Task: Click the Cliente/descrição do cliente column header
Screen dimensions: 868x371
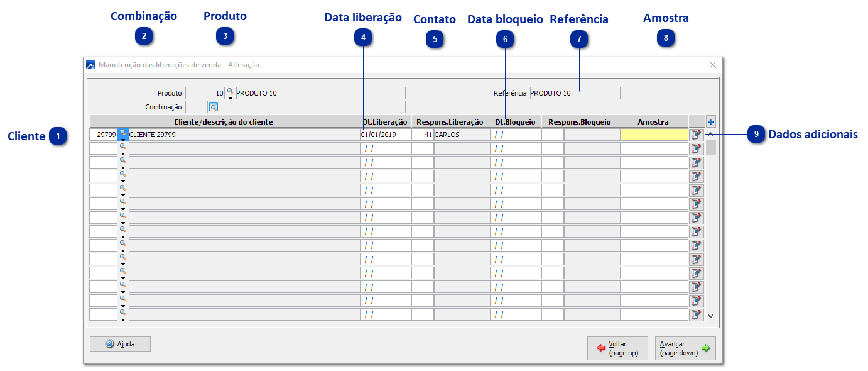Action: pyautogui.click(x=224, y=121)
